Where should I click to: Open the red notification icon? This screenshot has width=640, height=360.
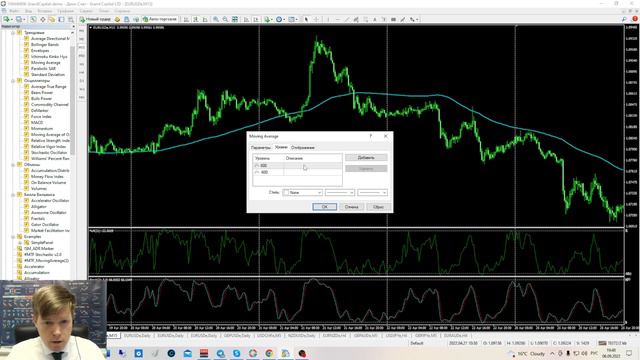[635, 19]
